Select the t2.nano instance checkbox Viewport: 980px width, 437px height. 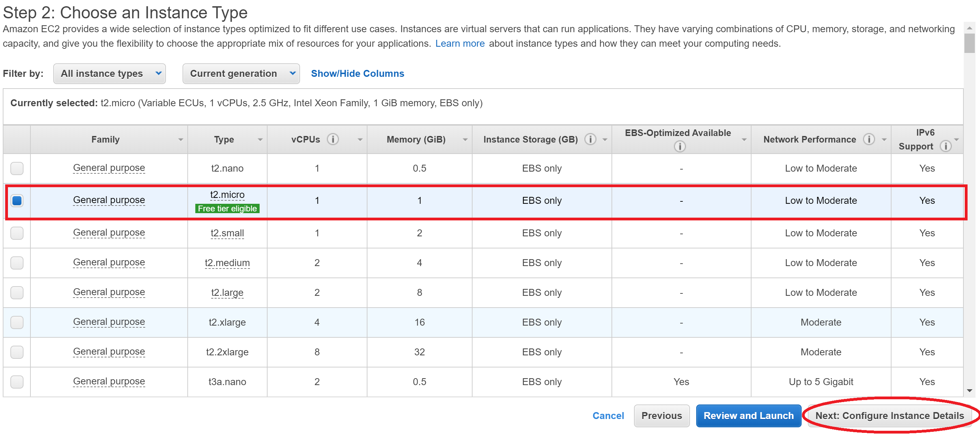(17, 168)
